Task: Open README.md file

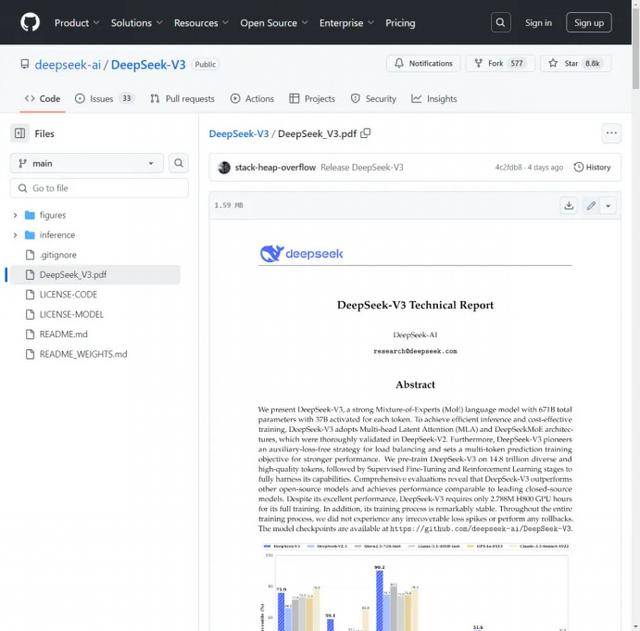Action: (x=63, y=334)
